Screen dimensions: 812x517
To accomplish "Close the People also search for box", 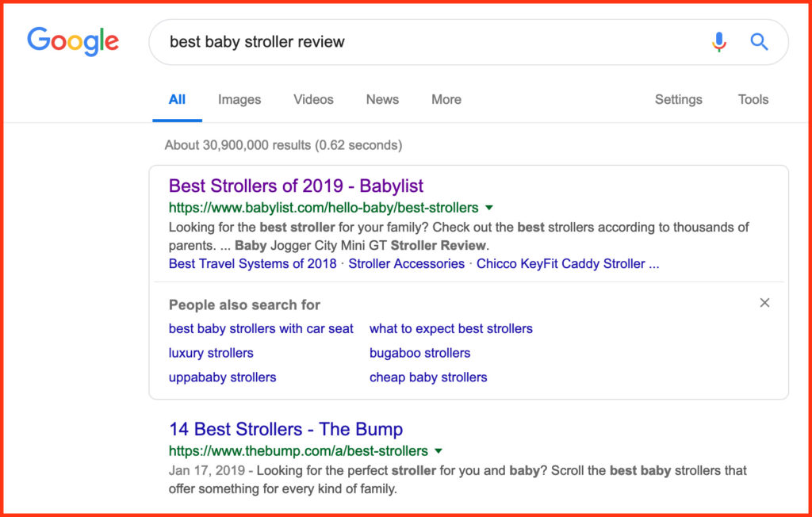I will [764, 303].
